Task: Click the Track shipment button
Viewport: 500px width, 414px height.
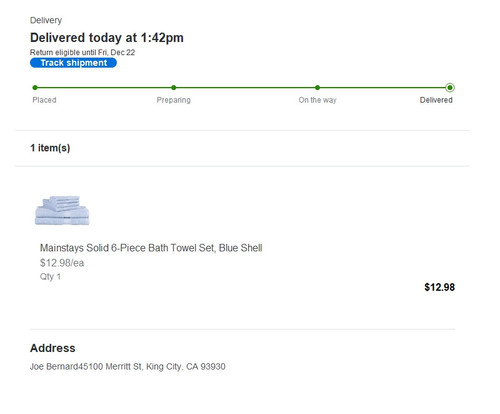Action: point(73,63)
